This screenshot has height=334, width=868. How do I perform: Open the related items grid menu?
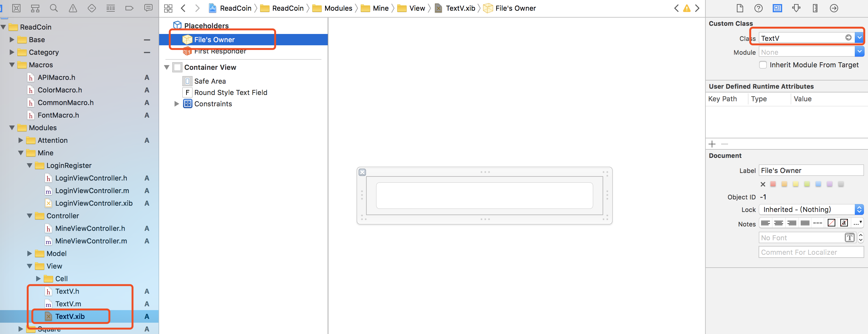(x=168, y=8)
